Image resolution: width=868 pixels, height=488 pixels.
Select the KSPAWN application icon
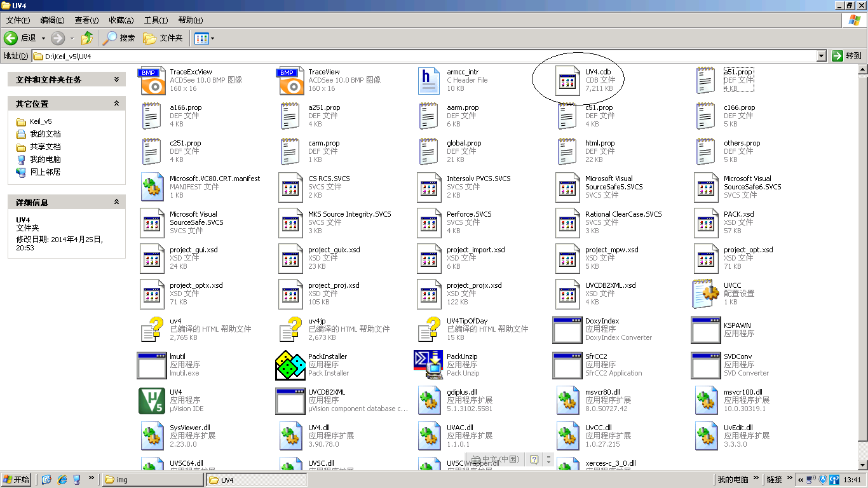706,329
